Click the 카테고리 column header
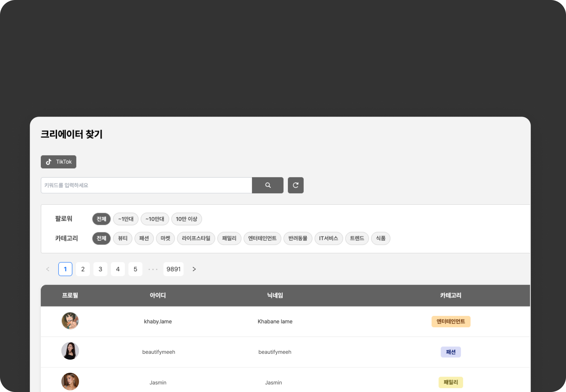 pos(451,295)
